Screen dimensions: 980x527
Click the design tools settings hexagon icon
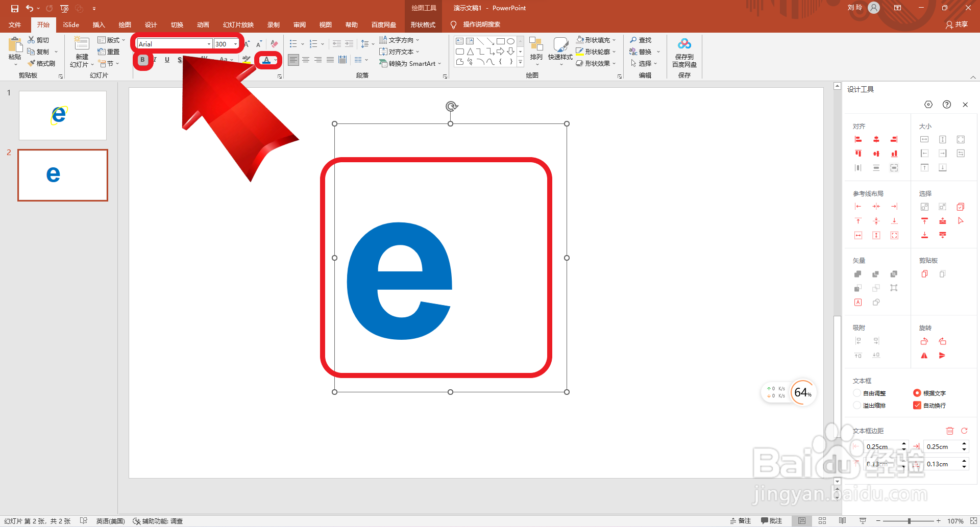pos(928,105)
